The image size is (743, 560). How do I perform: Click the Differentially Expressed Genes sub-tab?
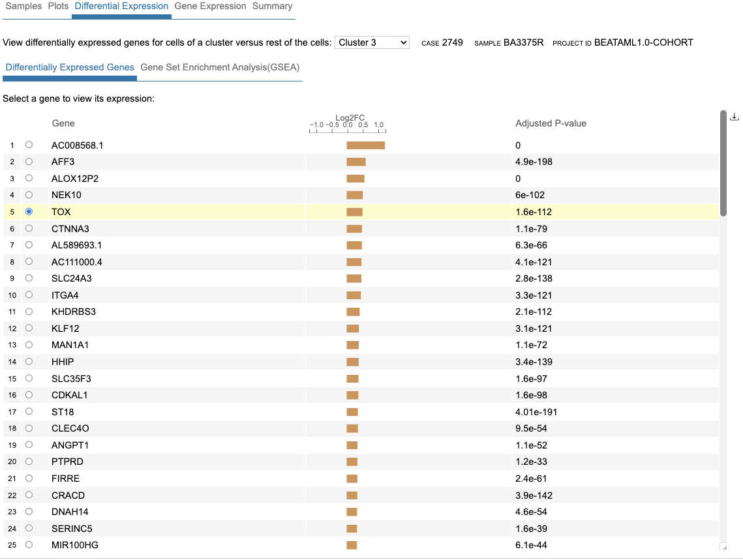coord(70,67)
